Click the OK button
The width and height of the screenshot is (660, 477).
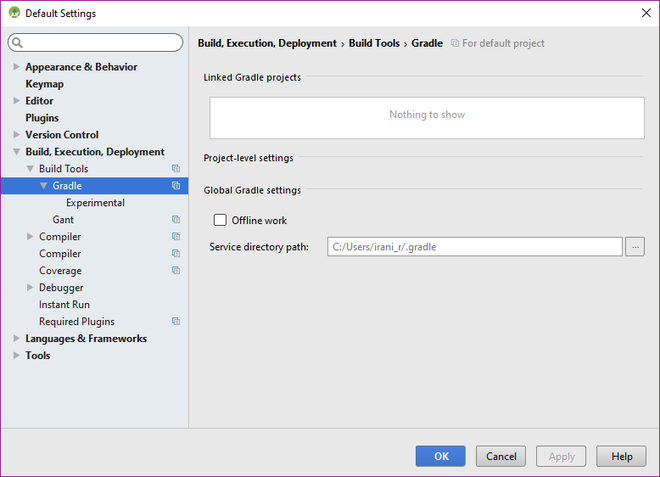[x=441, y=456]
